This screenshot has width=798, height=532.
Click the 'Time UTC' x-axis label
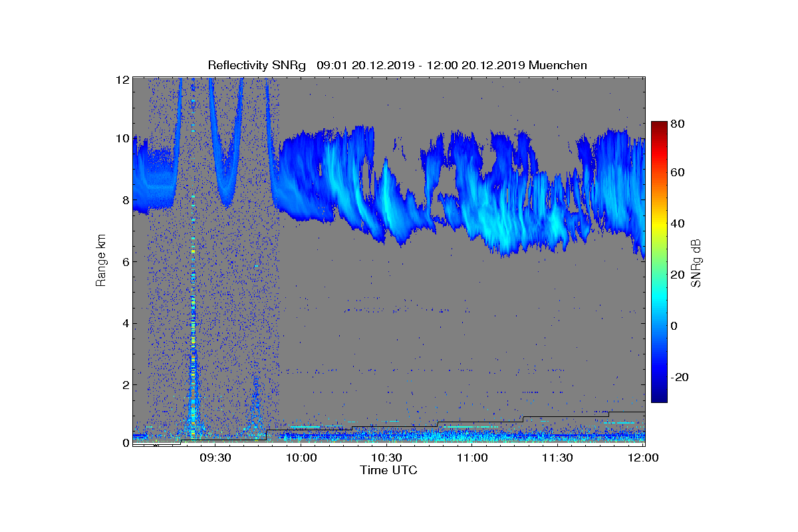click(389, 470)
